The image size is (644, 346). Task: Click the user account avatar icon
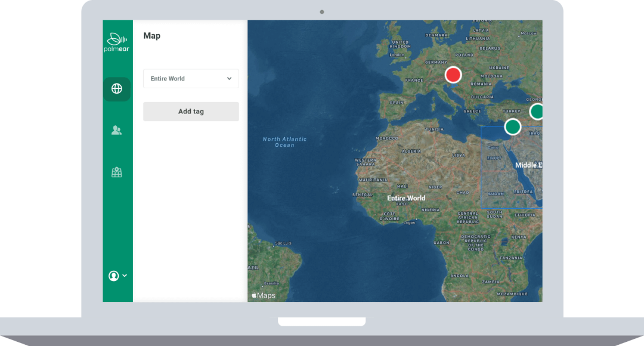114,276
